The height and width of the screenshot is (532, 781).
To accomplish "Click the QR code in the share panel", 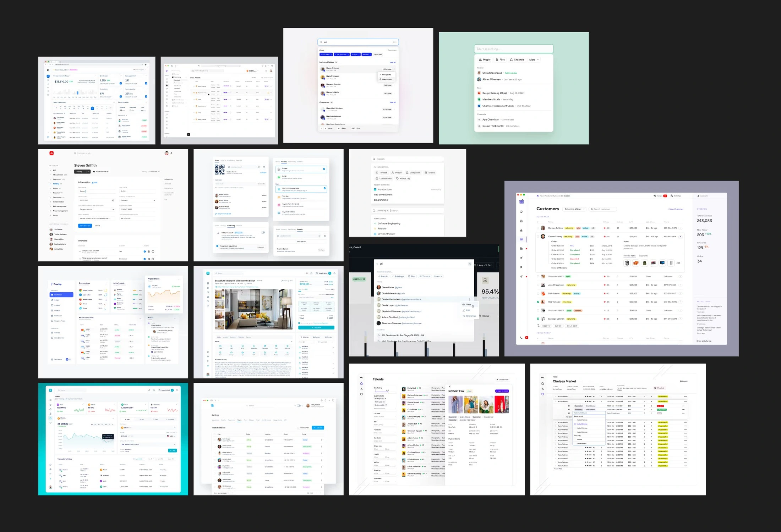I will point(219,170).
